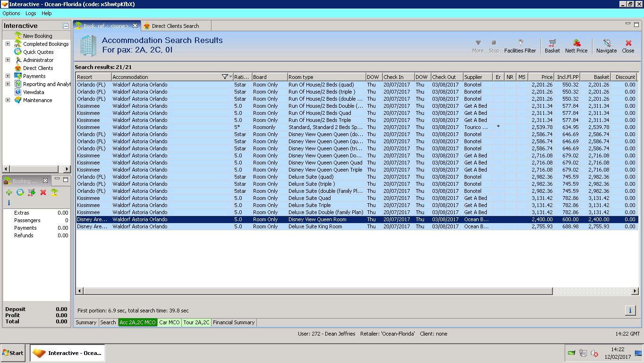Expand the Payments tree node
This screenshot has width=644, height=363.
click(x=8, y=76)
